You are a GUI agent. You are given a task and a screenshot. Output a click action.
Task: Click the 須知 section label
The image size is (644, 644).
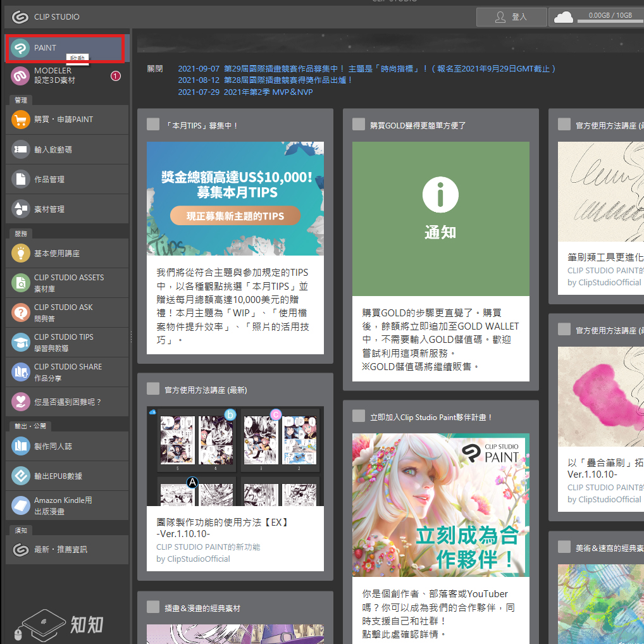click(x=21, y=531)
